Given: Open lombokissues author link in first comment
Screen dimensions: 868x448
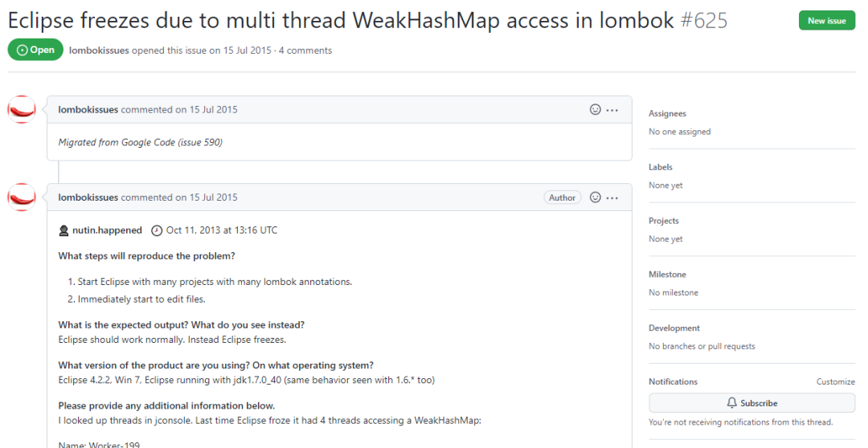Looking at the screenshot, I should (88, 109).
